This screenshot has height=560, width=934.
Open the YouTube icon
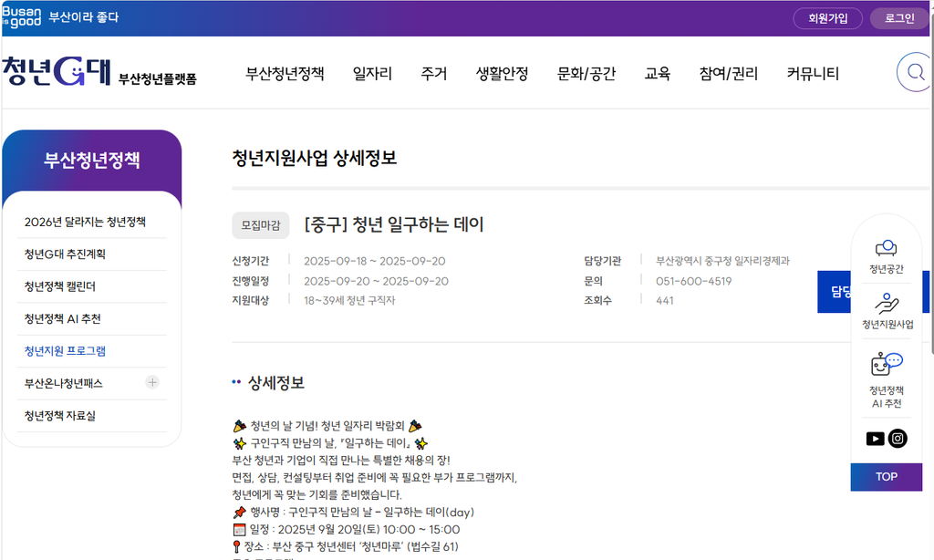click(875, 439)
